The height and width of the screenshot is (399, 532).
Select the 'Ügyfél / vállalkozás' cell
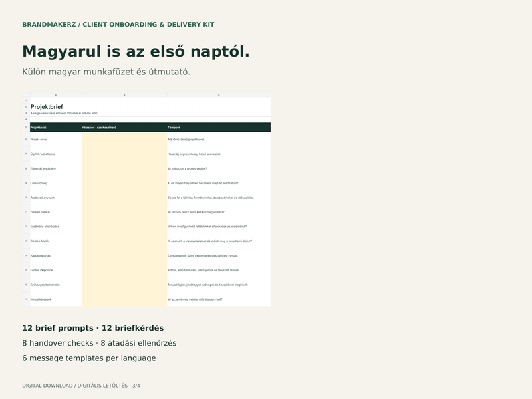coord(56,154)
